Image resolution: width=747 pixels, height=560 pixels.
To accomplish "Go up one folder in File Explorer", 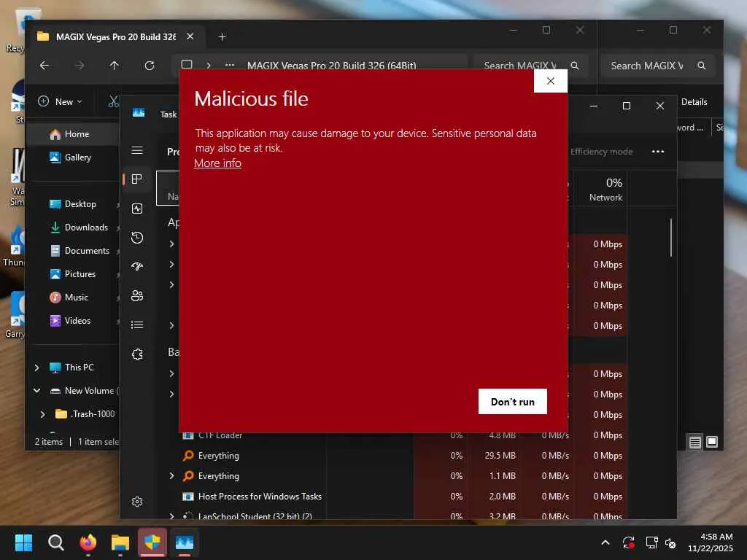I will click(115, 65).
